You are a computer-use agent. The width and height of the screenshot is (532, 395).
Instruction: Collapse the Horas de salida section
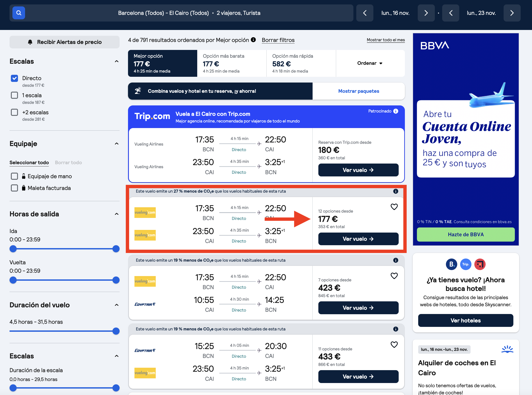point(117,214)
